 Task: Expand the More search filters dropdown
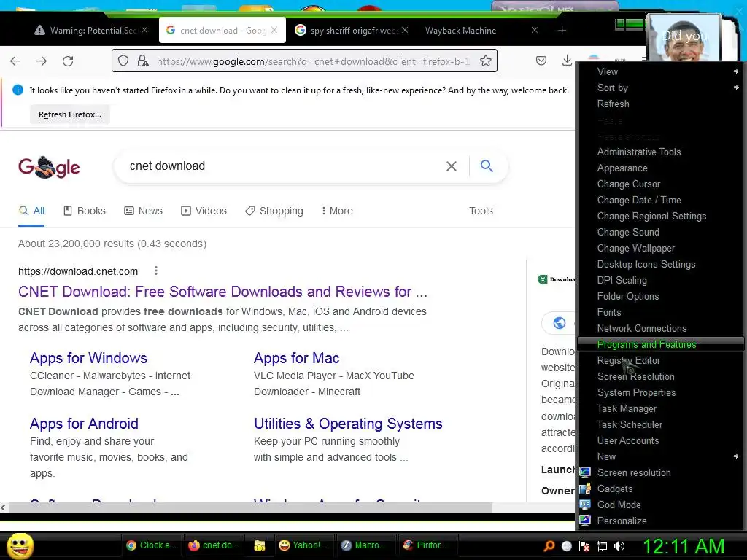[x=337, y=211]
